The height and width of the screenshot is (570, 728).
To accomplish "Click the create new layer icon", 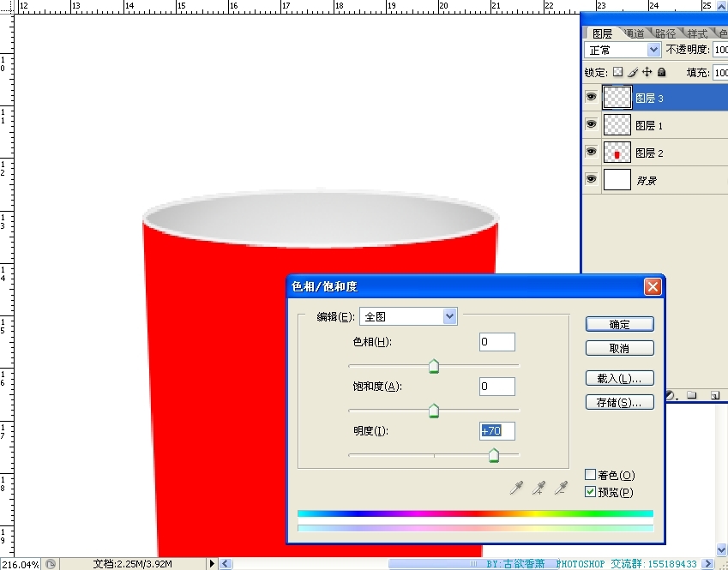I will pos(713,396).
